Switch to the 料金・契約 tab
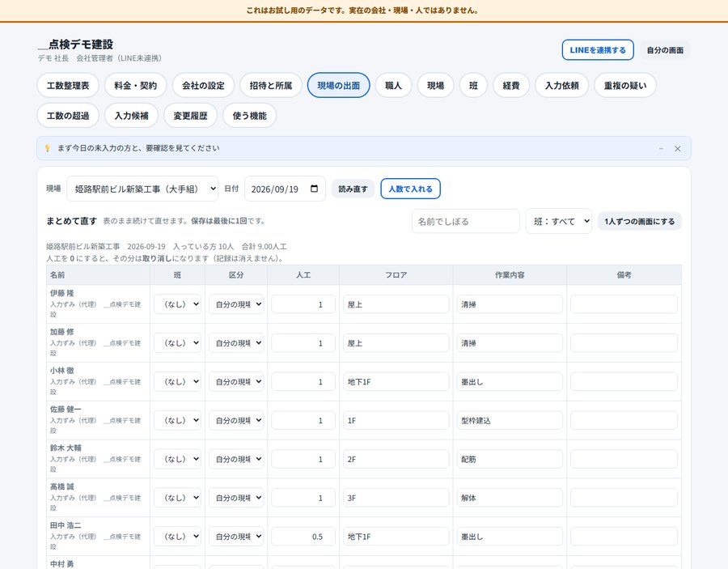The width and height of the screenshot is (728, 569). pyautogui.click(x=136, y=86)
